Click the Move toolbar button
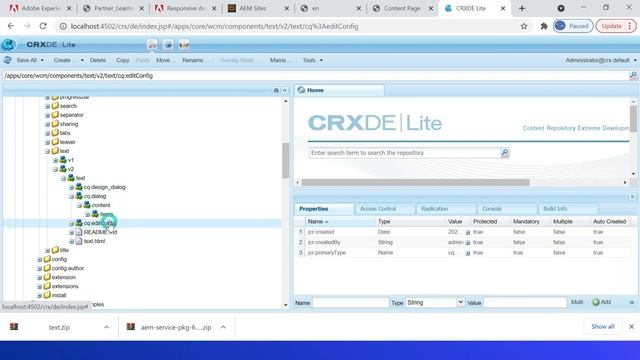The height and width of the screenshot is (360, 640). tap(165, 60)
